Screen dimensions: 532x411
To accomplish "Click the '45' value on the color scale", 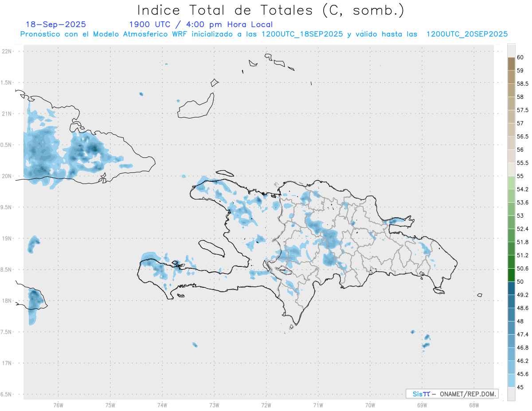I will pos(520,387).
